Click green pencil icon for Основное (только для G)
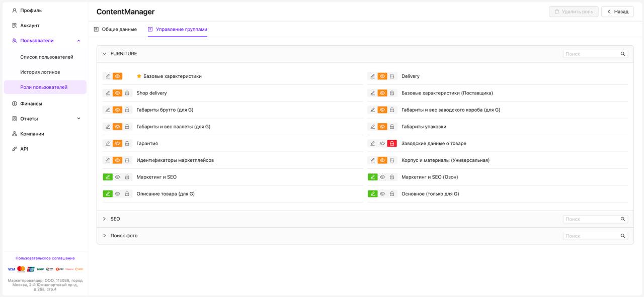 click(373, 194)
